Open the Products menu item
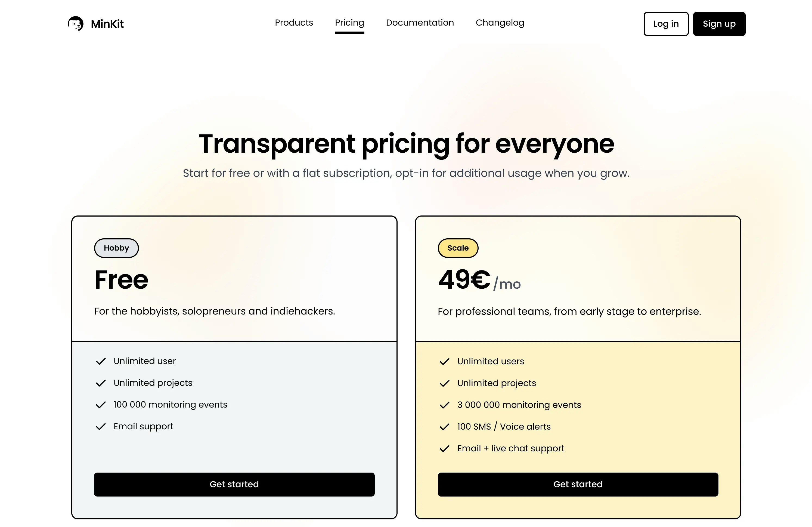Image resolution: width=812 pixels, height=527 pixels. click(x=294, y=23)
